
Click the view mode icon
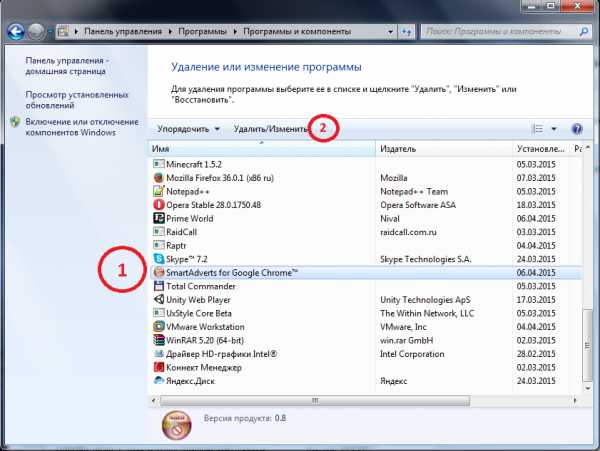(x=538, y=129)
